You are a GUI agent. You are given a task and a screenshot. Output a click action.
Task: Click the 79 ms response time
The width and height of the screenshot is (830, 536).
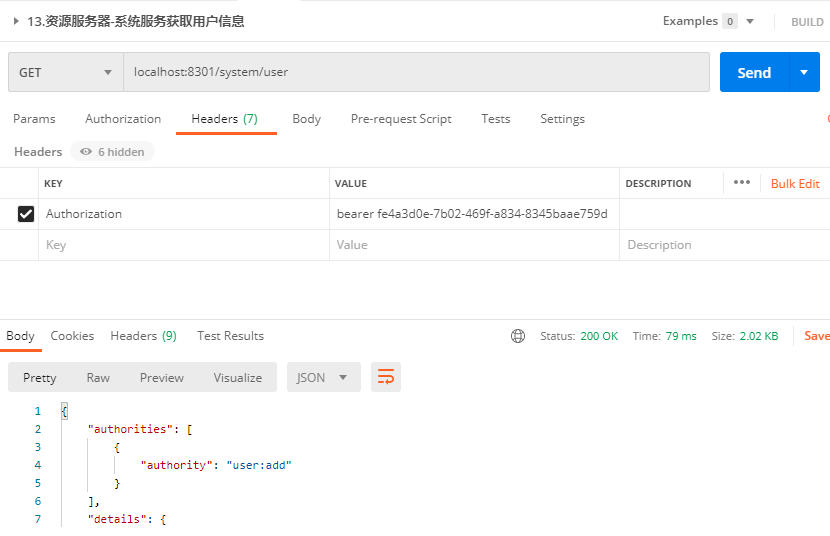click(x=681, y=336)
